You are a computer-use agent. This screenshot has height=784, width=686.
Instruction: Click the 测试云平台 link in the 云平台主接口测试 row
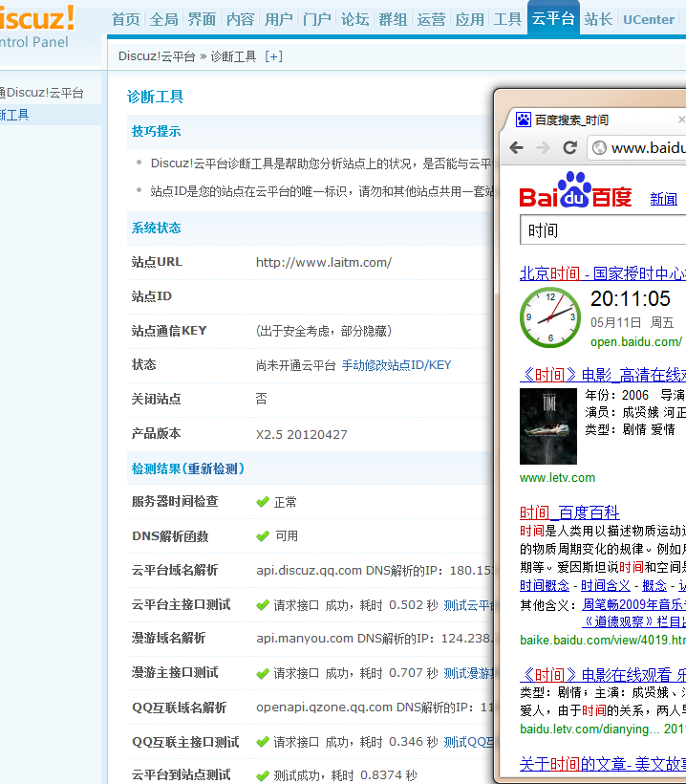click(469, 605)
